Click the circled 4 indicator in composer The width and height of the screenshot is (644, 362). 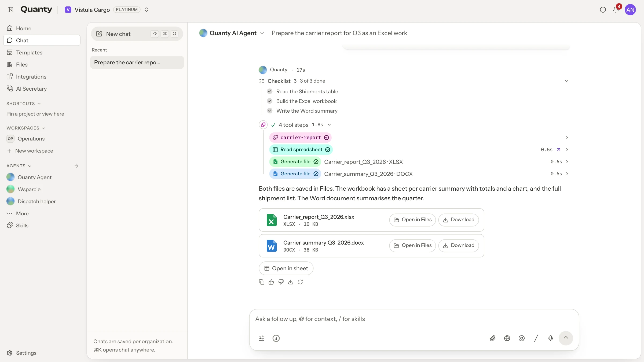(x=276, y=338)
